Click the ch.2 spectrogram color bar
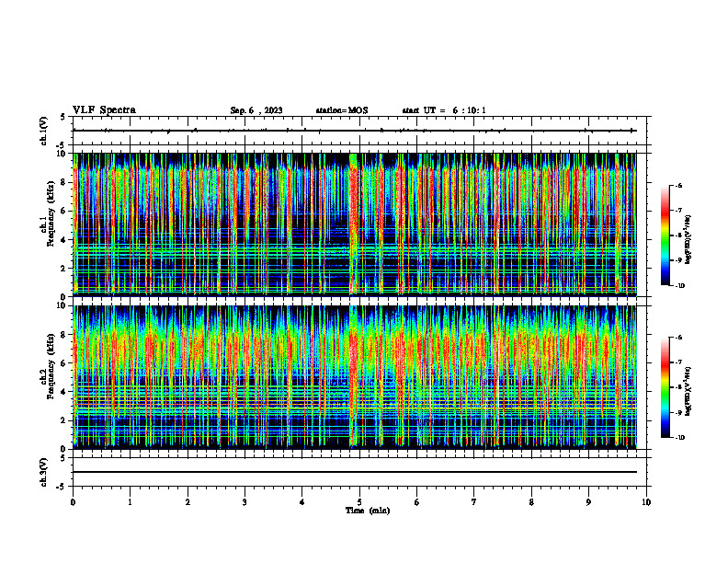 (x=665, y=387)
